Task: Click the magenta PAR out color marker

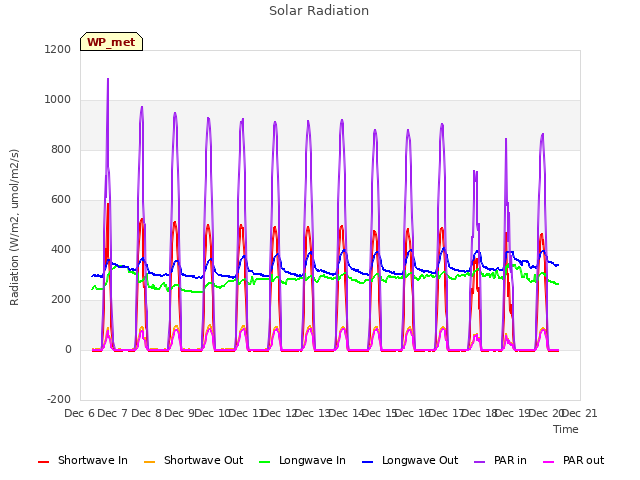Action: [x=549, y=462]
